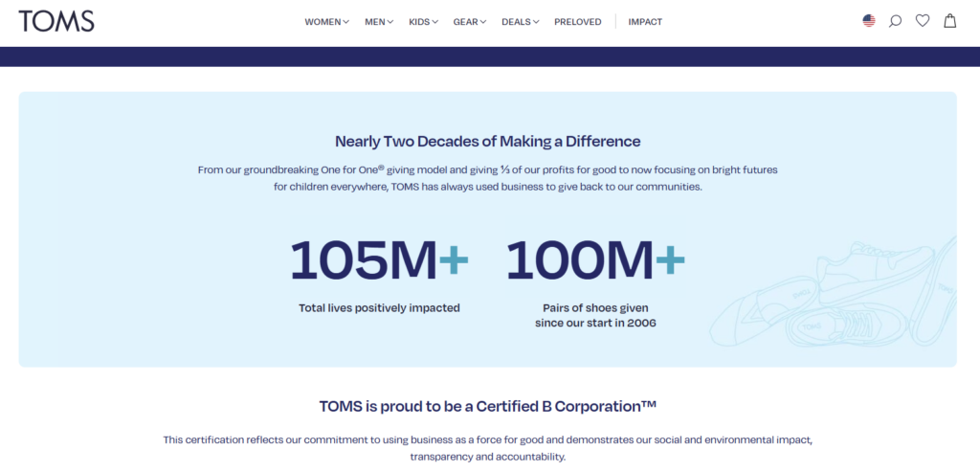Click the 105M+ statistic
980x472 pixels.
point(379,260)
